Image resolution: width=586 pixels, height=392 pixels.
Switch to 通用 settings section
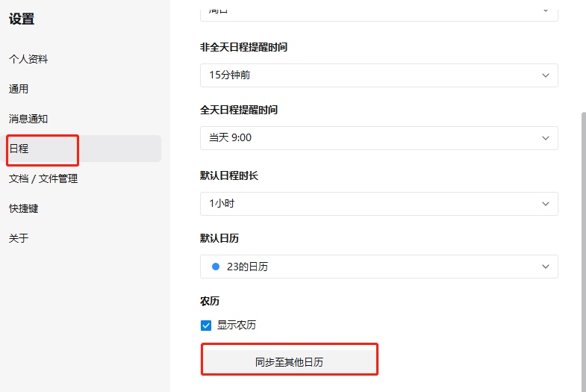coord(19,89)
